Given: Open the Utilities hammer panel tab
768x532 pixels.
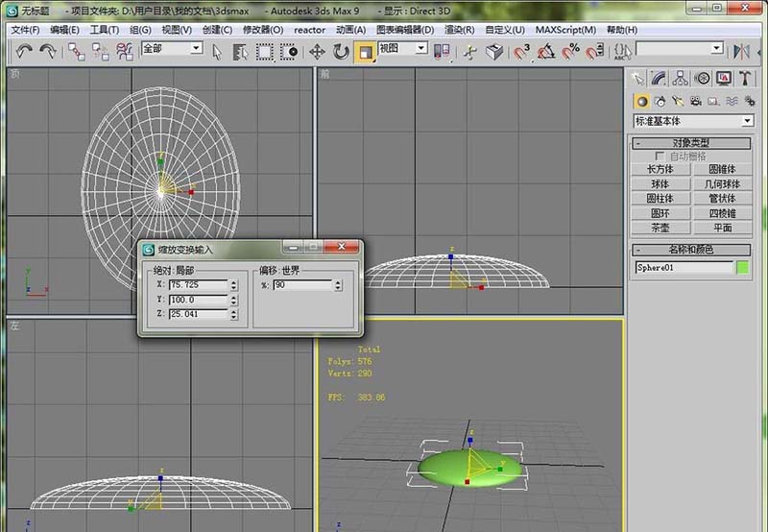Looking at the screenshot, I should (744, 78).
